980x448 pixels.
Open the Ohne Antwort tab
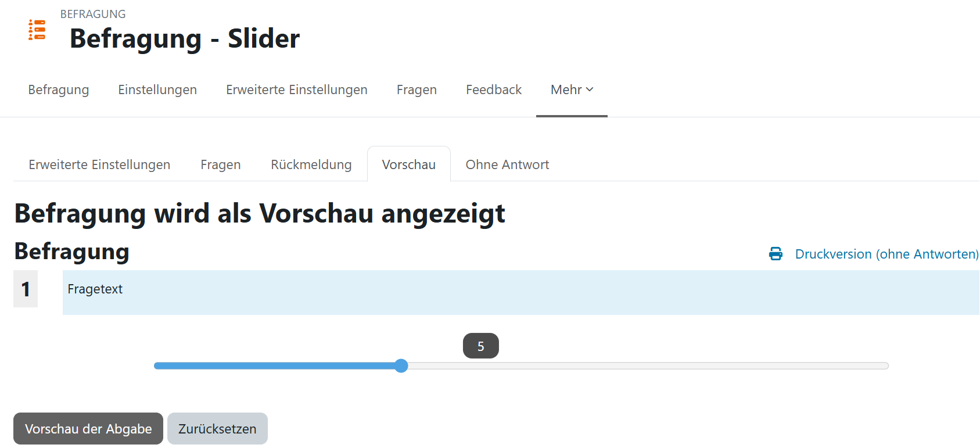coord(507,165)
